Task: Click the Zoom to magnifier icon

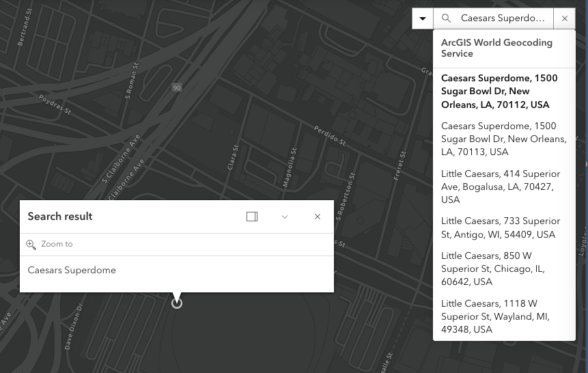Action: (31, 245)
